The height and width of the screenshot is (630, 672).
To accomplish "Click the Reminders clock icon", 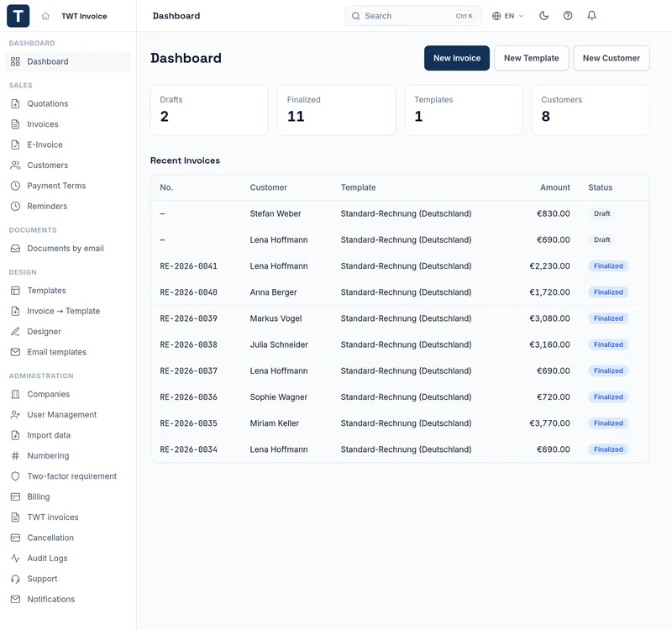I will coord(15,206).
